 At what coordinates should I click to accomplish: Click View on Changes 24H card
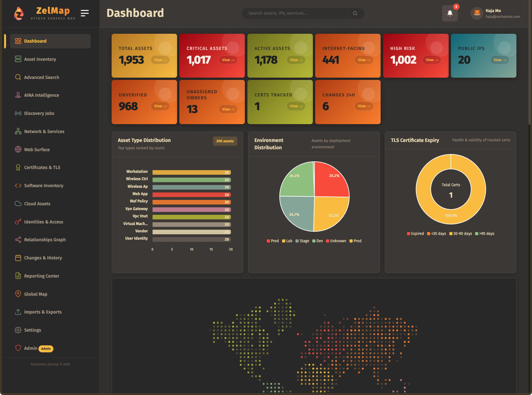point(364,106)
